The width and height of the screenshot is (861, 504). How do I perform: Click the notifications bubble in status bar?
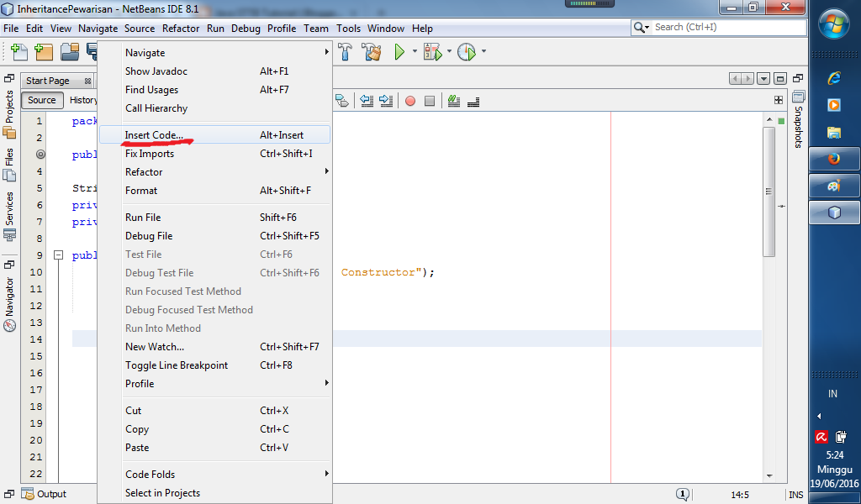(x=683, y=494)
